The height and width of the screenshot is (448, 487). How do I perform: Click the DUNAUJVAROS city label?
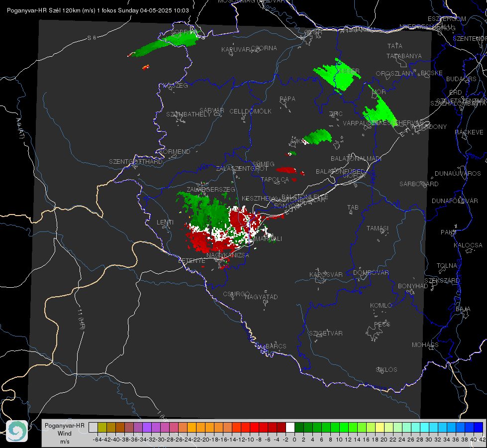pos(458,174)
